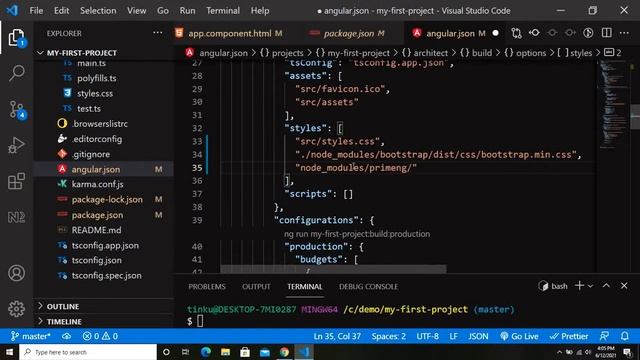Screen dimensions: 640x360
Task: Click Open Changes icon in editor toolbar
Action: (x=516, y=33)
